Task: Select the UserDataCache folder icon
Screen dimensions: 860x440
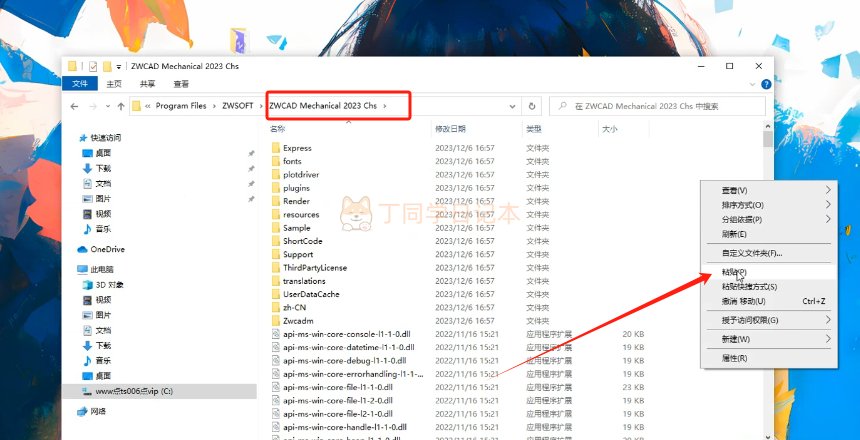Action: click(276, 294)
